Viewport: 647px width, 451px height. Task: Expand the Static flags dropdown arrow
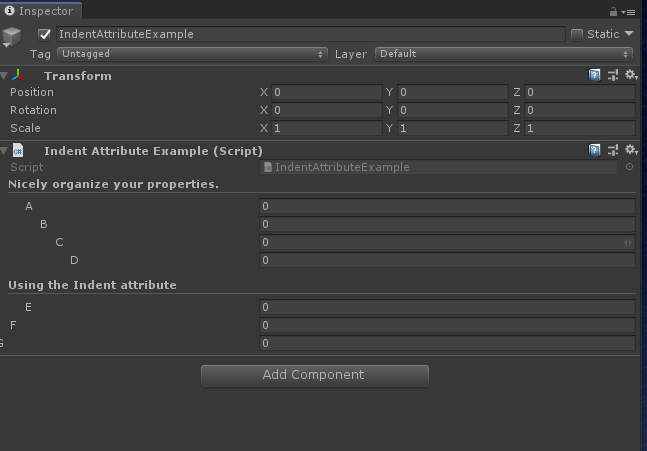[629, 34]
